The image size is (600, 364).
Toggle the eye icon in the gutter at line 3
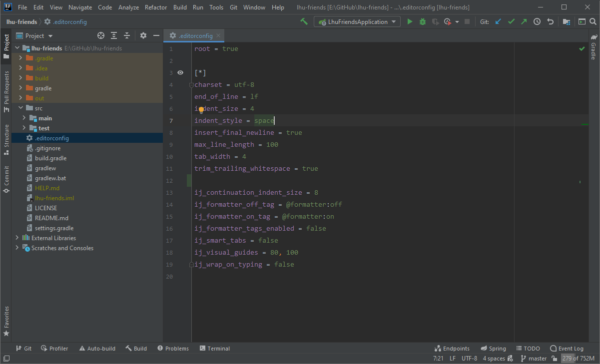click(180, 73)
